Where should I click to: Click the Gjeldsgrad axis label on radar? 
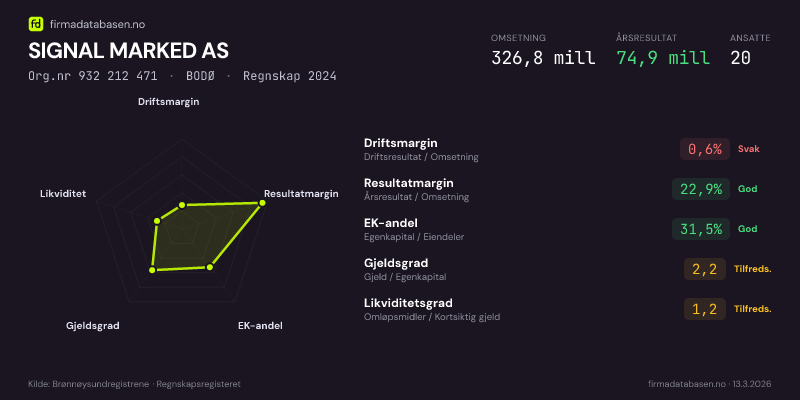tap(93, 326)
